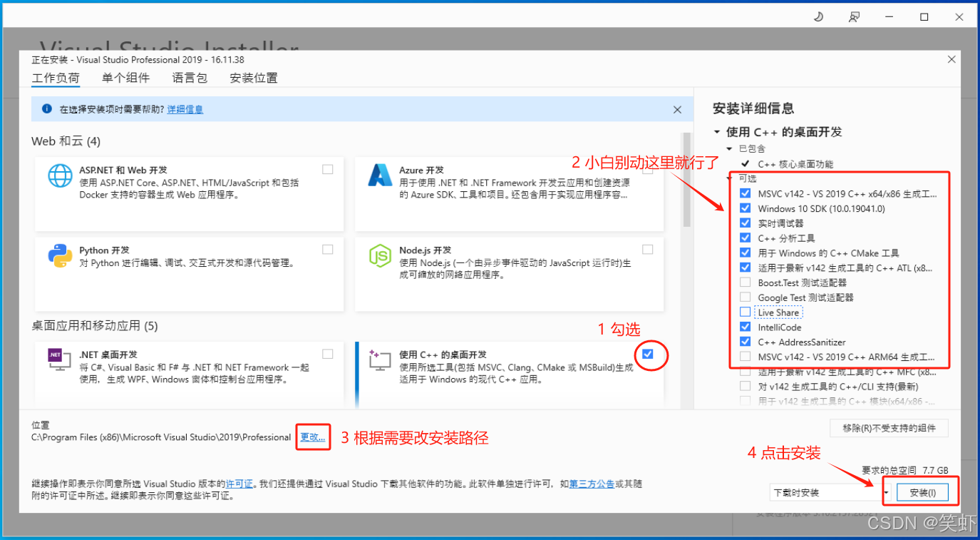This screenshot has width=980, height=540.
Task: Switch to the 安装位置 tab
Action: coord(254,78)
